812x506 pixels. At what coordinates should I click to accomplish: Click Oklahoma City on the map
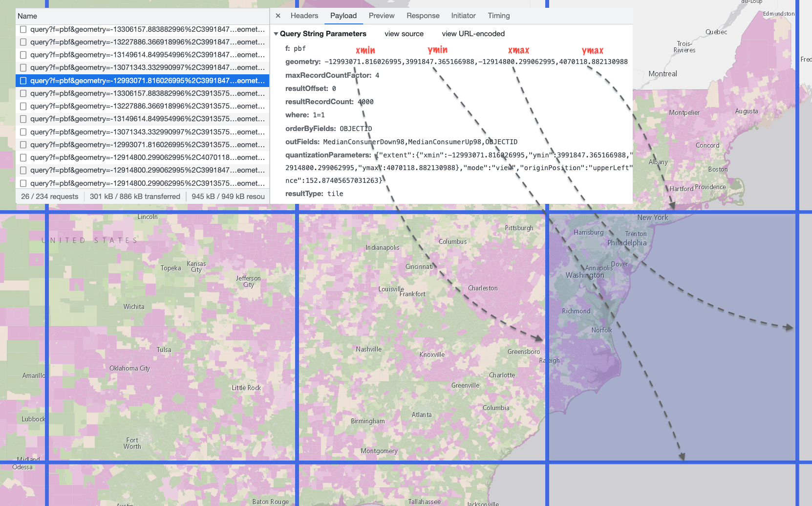129,368
